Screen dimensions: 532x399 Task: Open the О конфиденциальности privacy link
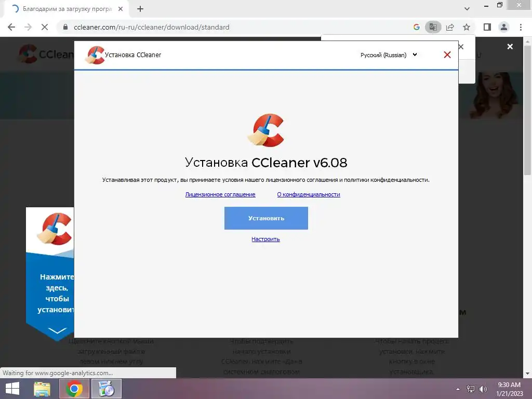309,194
